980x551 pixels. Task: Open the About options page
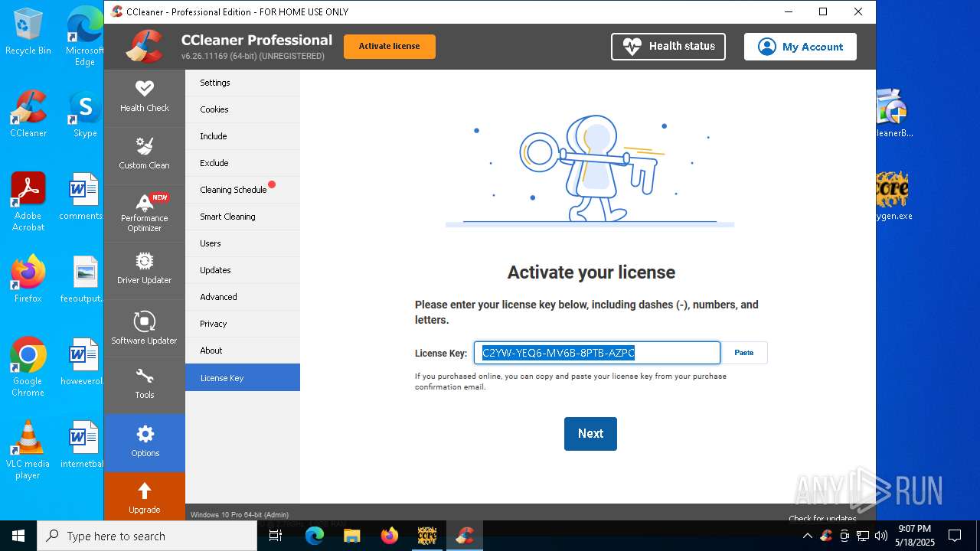(243, 350)
